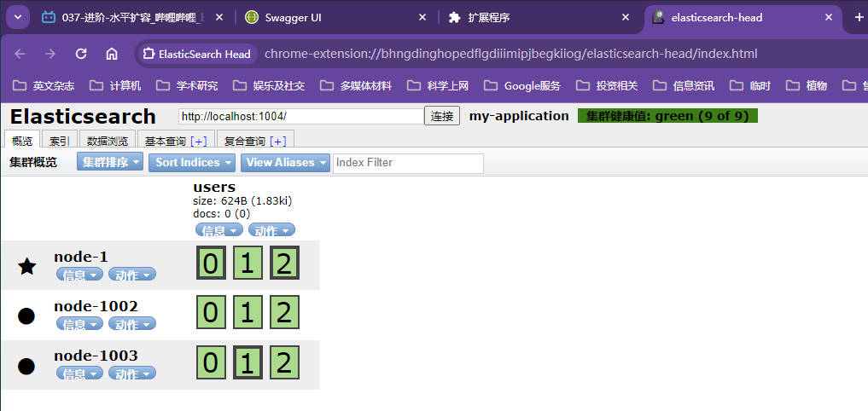Image resolution: width=868 pixels, height=411 pixels.
Task: Open the 科学上网 bookmarks folder
Action: tap(439, 86)
